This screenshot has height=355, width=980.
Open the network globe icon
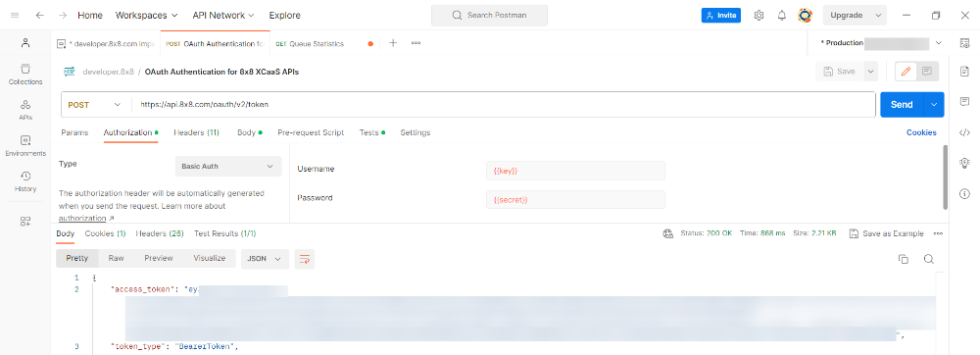point(667,233)
